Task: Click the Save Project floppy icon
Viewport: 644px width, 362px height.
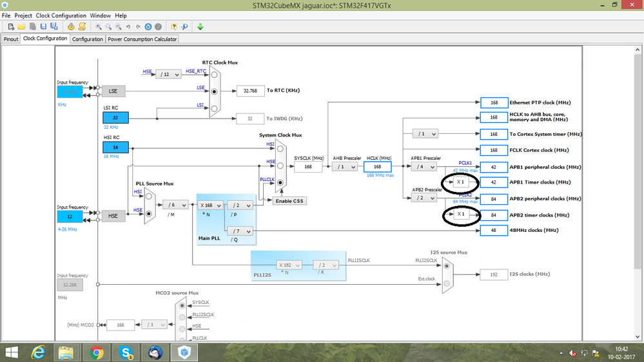Action: tap(43, 26)
